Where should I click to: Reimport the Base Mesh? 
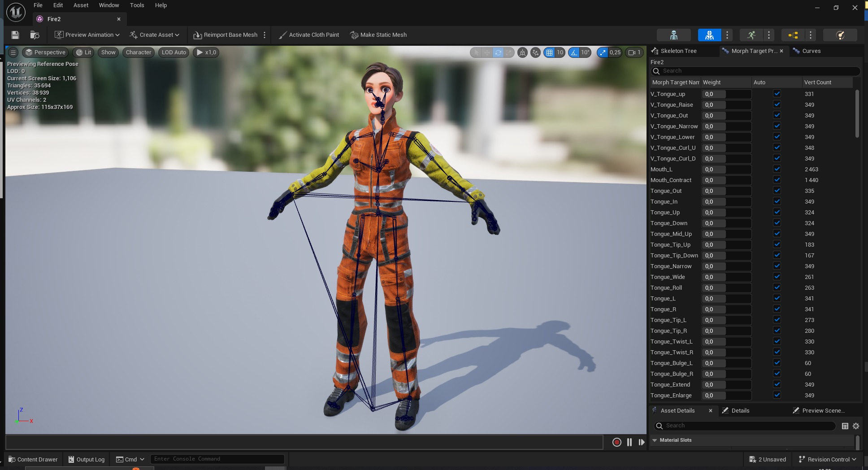point(226,35)
